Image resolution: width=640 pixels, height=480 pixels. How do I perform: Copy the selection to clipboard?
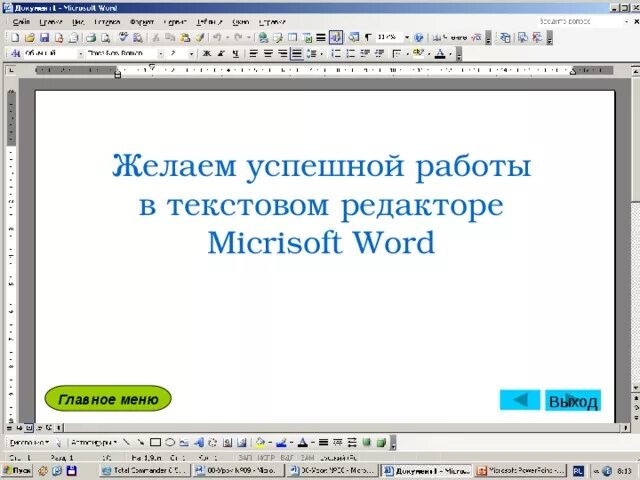170,38
